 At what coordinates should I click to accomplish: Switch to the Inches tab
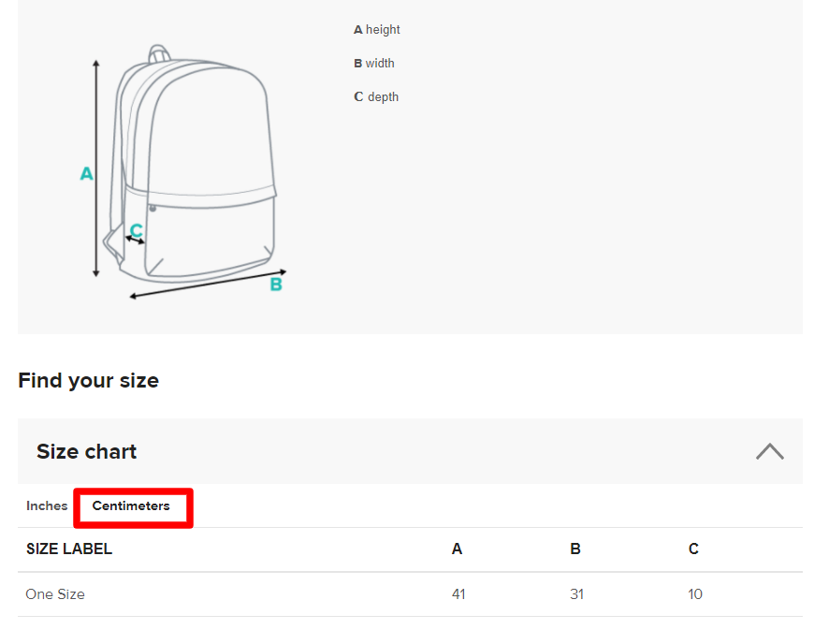(x=47, y=505)
